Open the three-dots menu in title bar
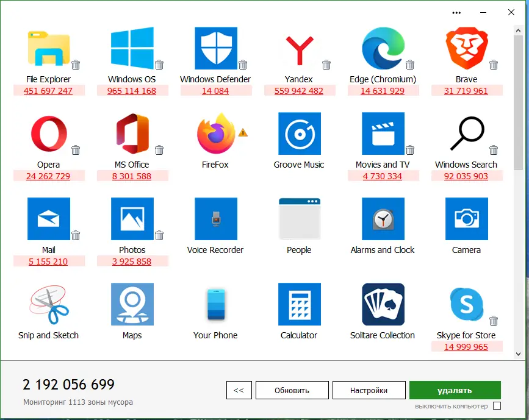529x420 pixels. [x=456, y=13]
